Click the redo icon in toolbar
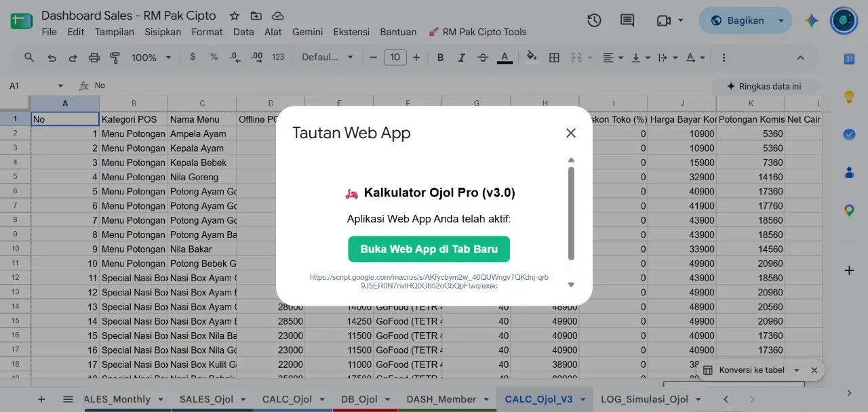This screenshot has height=412, width=868. click(x=73, y=58)
